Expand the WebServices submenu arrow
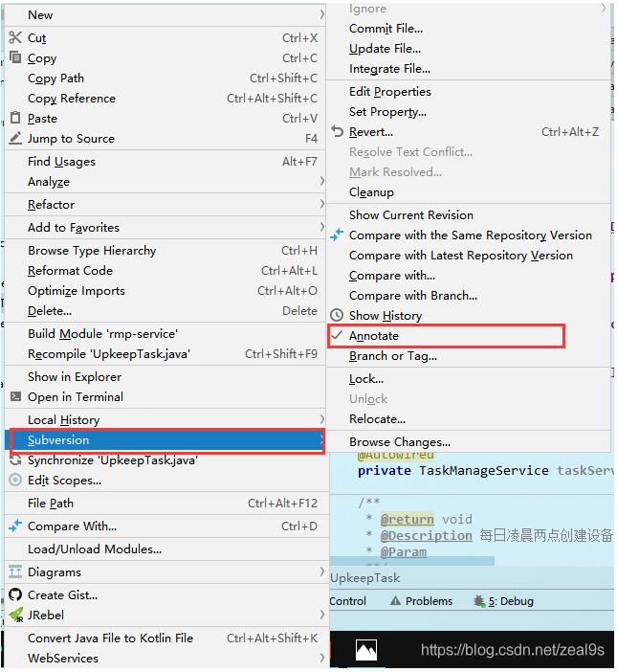Image resolution: width=617 pixels, height=672 pixels. 322,658
